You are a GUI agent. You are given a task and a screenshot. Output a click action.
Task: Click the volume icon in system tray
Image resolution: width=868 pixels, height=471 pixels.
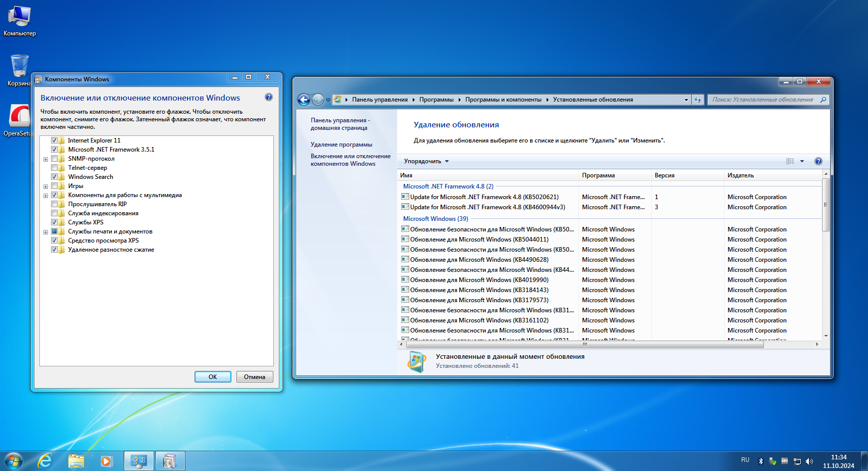[x=809, y=461]
